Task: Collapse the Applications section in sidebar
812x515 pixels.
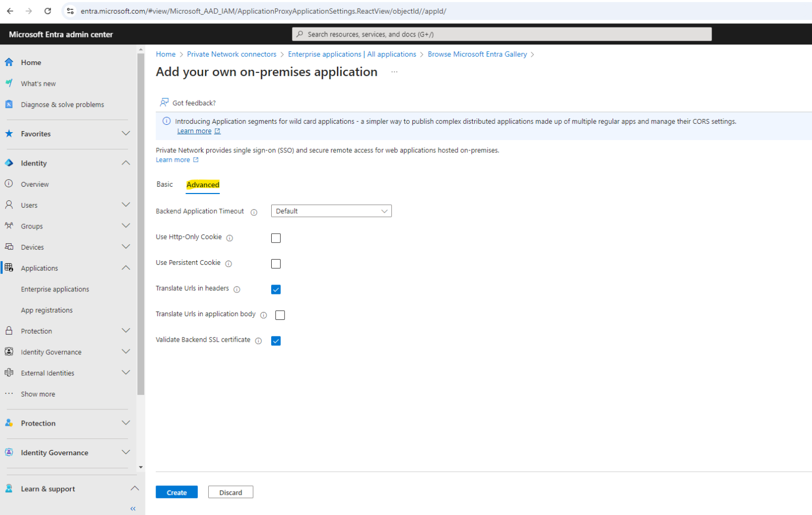Action: 126,268
